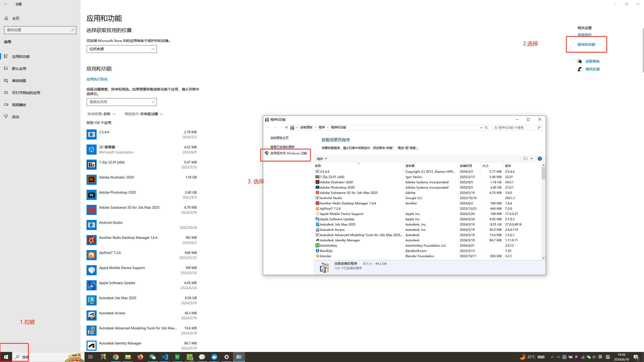Click the up arrow navigation button
644x362 pixels.
[x=286, y=128]
